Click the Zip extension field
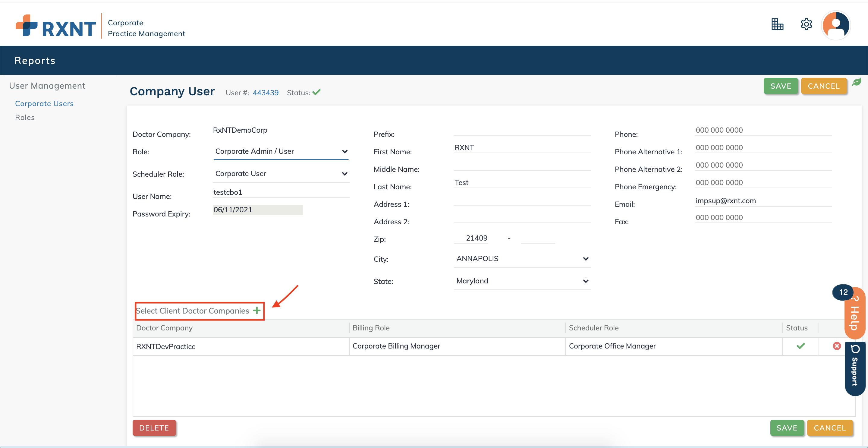The height and width of the screenshot is (448, 868). 537,238
